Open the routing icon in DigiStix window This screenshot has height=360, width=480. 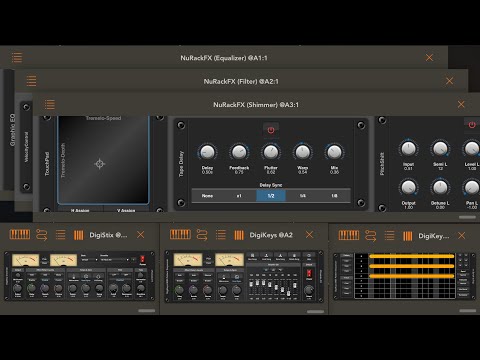click(42, 235)
